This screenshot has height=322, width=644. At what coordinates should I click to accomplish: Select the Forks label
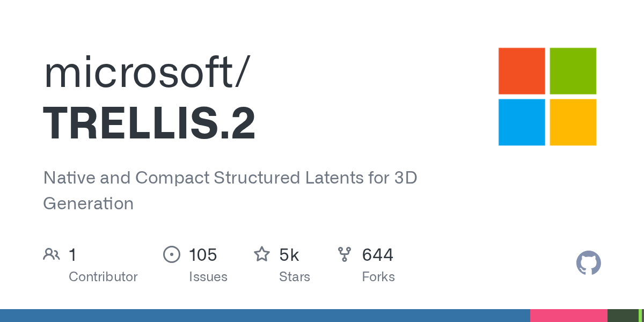tap(378, 277)
